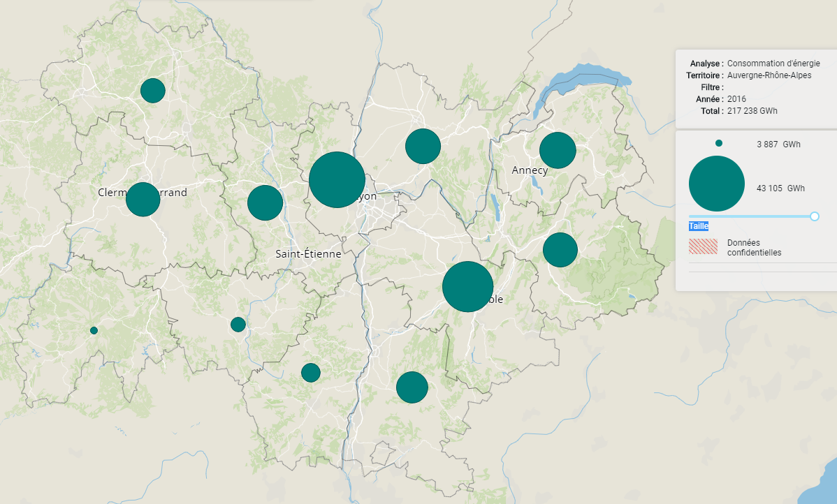Select the bubble just above the Annecy label
The width and height of the screenshot is (837, 504).
pos(558,150)
